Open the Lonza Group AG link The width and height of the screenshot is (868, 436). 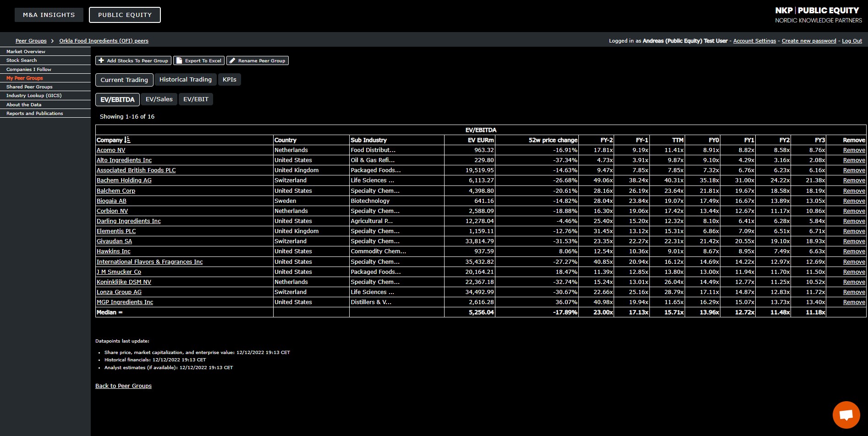click(x=119, y=292)
